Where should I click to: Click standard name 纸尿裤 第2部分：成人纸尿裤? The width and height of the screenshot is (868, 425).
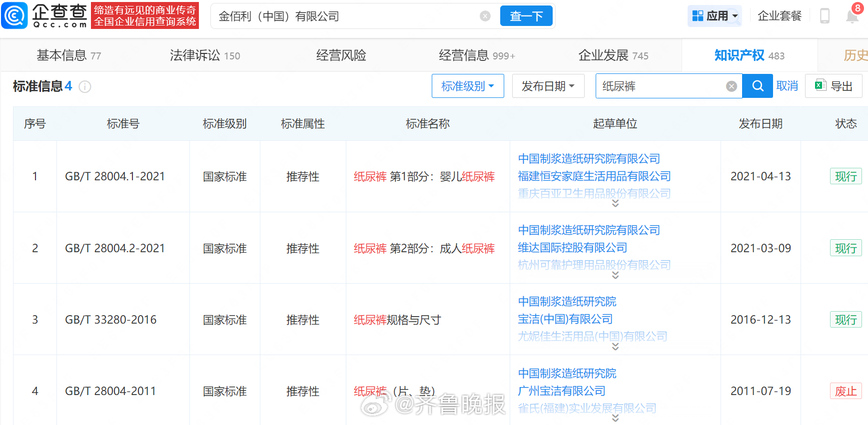coord(424,248)
